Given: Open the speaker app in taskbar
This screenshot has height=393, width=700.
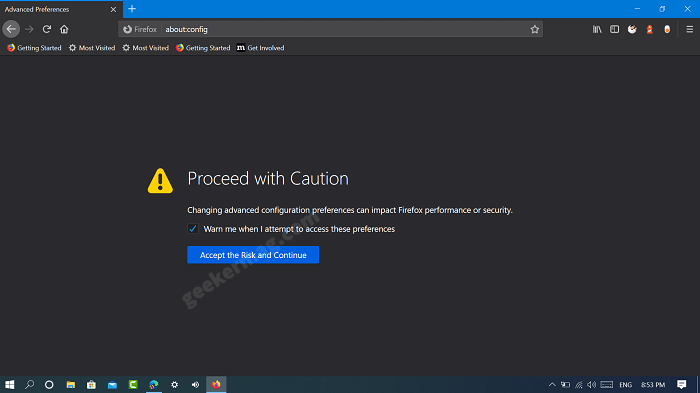Looking at the screenshot, I should pyautogui.click(x=196, y=385).
